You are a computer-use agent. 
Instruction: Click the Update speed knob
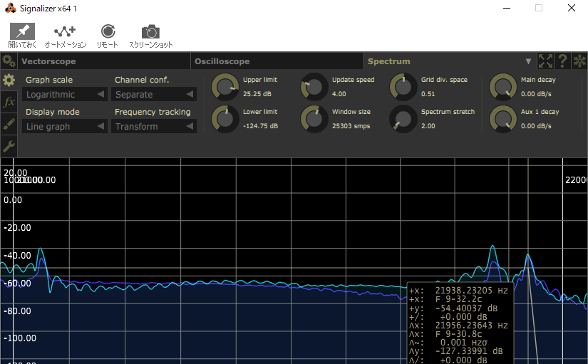(314, 87)
